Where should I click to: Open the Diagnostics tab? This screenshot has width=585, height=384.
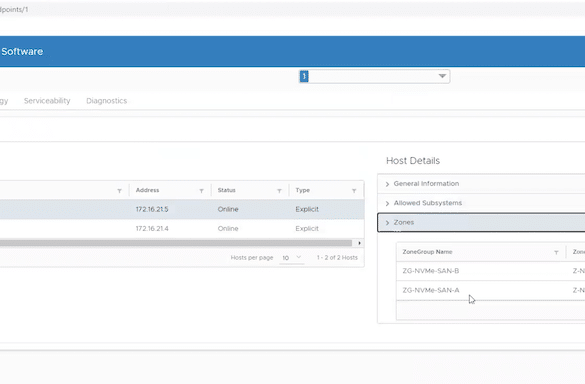106,101
